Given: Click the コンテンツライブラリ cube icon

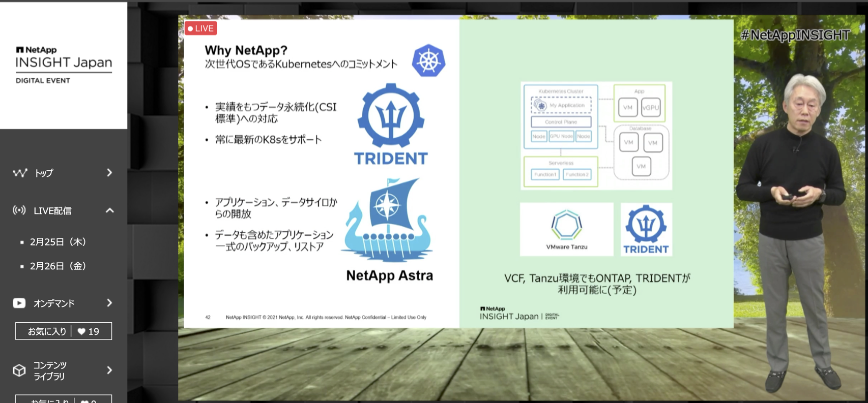Looking at the screenshot, I should [19, 370].
